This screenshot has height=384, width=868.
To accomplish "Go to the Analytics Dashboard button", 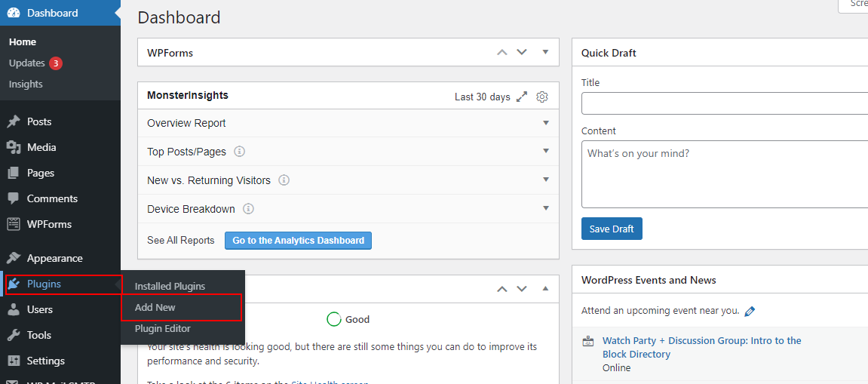I will (x=298, y=241).
